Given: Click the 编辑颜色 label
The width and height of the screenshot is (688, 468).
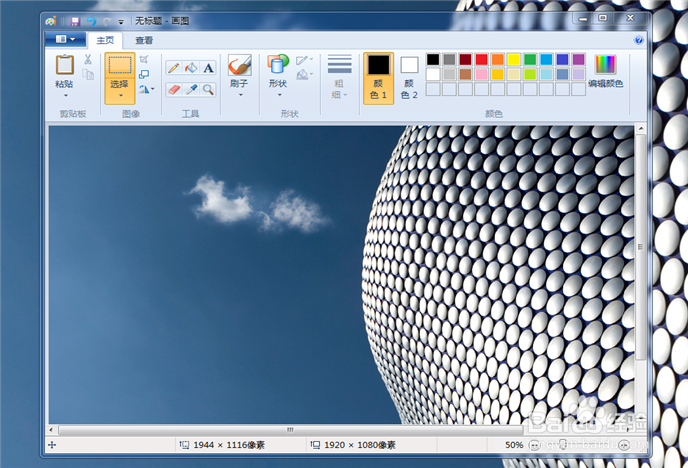Looking at the screenshot, I should point(606,83).
